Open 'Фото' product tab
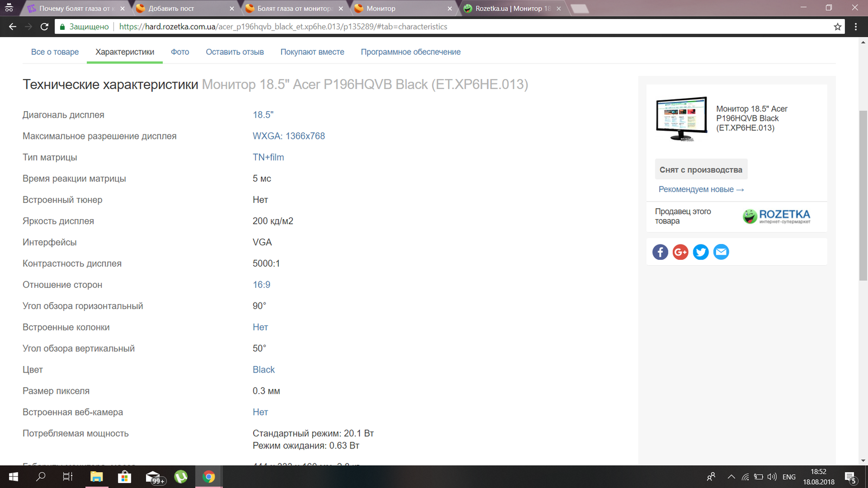The image size is (868, 488). (x=180, y=52)
